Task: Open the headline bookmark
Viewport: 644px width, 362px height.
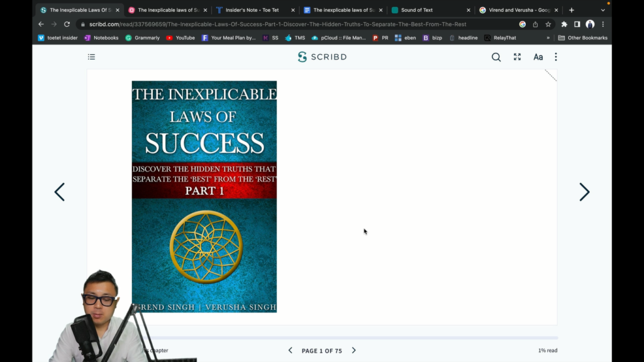Action: (464, 38)
